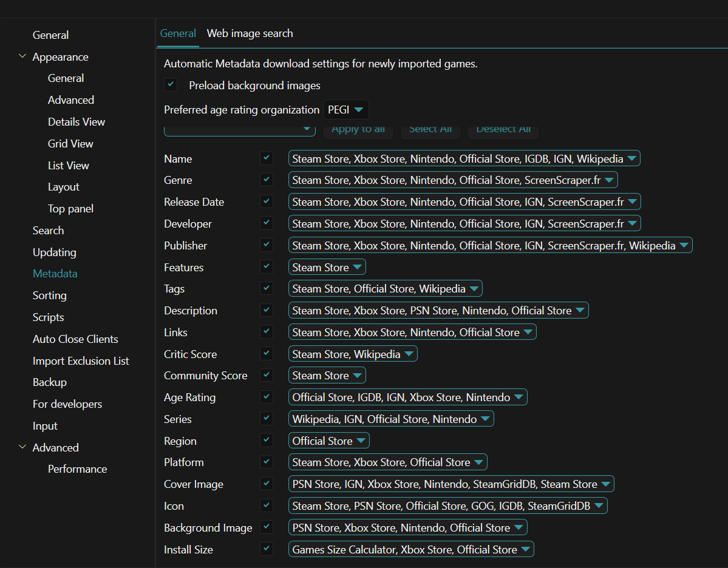Screen dimensions: 728x568
Task: Switch to Web image search tab
Action: coord(250,33)
